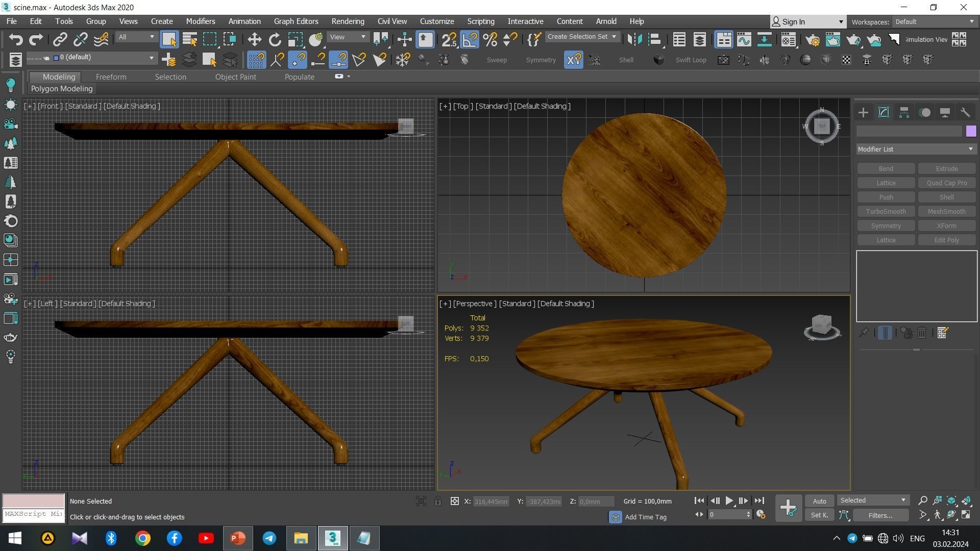Open the Display command panel tab
Screen dimensions: 980x551
pos(945,113)
